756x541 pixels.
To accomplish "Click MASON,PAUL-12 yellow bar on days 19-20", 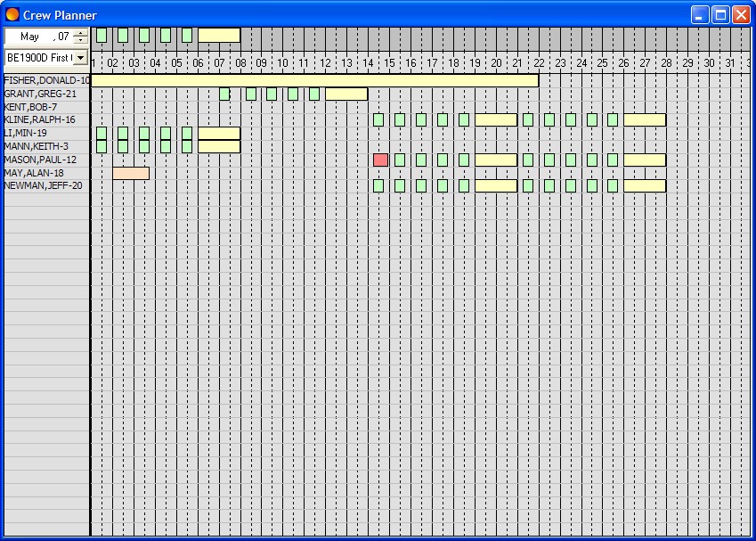I will click(x=496, y=160).
